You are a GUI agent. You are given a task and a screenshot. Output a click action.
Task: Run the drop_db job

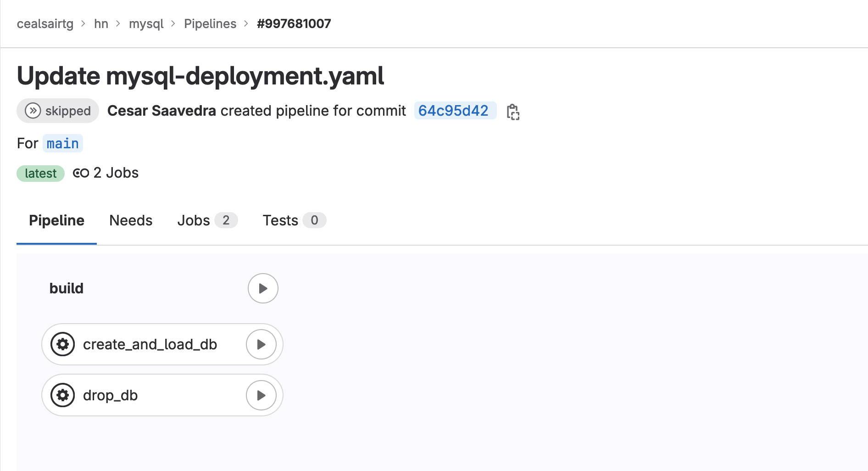pyautogui.click(x=261, y=395)
